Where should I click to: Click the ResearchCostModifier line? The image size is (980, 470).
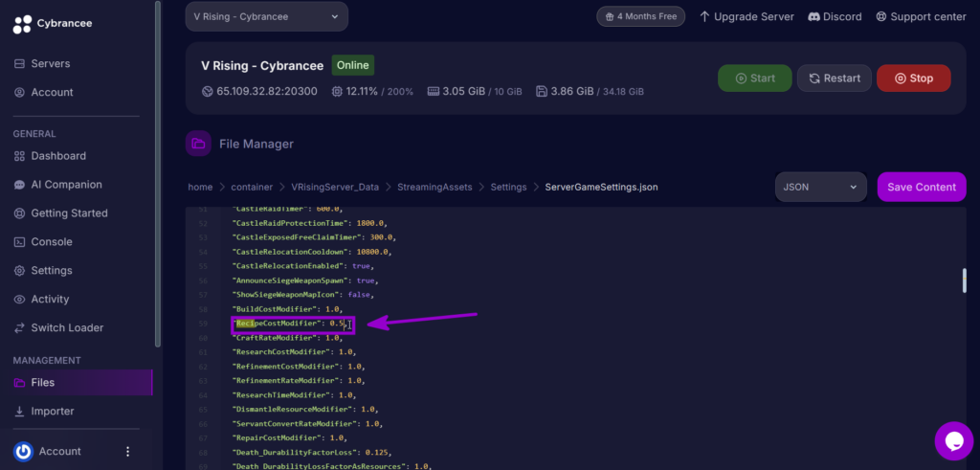pyautogui.click(x=295, y=352)
